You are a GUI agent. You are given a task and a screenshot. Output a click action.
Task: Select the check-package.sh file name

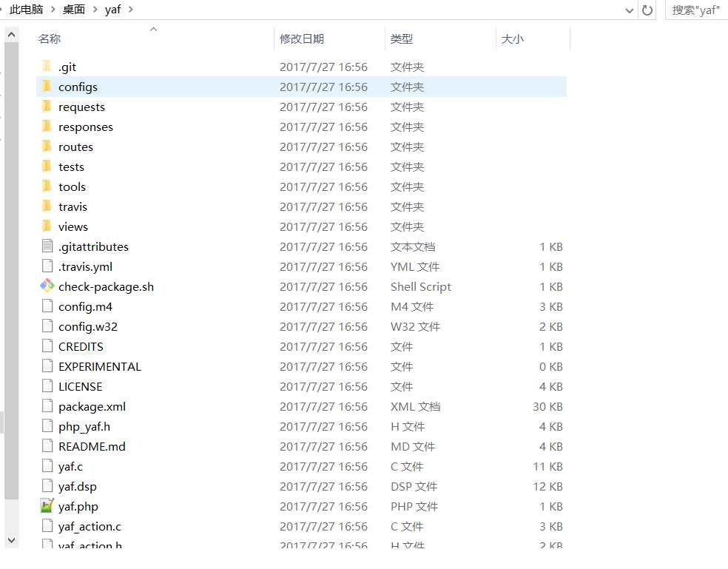(x=106, y=286)
